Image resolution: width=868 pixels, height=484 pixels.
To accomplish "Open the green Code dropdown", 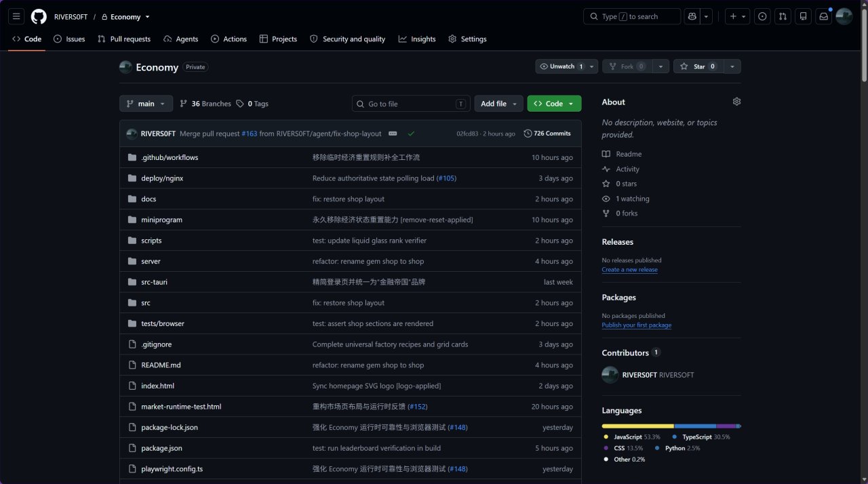I will 554,104.
